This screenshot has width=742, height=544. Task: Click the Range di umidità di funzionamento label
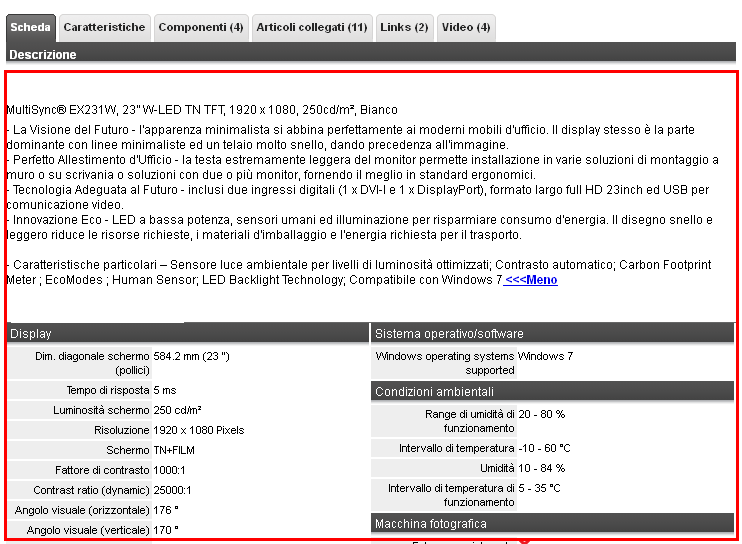pyautogui.click(x=469, y=421)
